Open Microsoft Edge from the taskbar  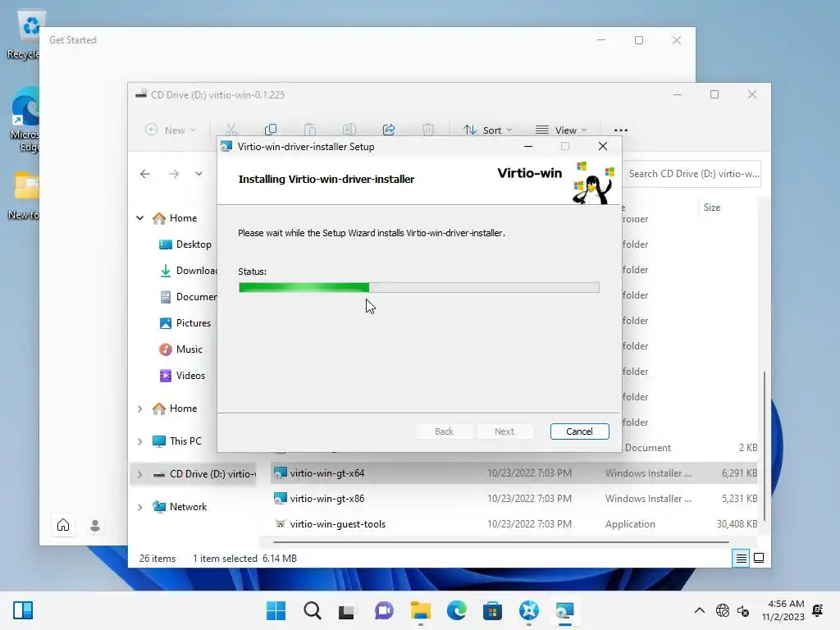[x=456, y=610]
